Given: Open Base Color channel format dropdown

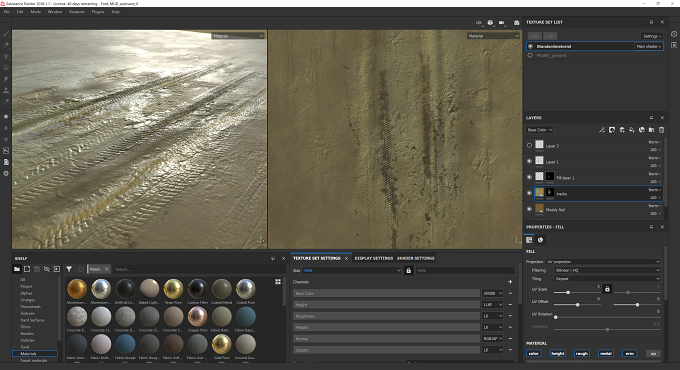Looking at the screenshot, I should pos(493,293).
